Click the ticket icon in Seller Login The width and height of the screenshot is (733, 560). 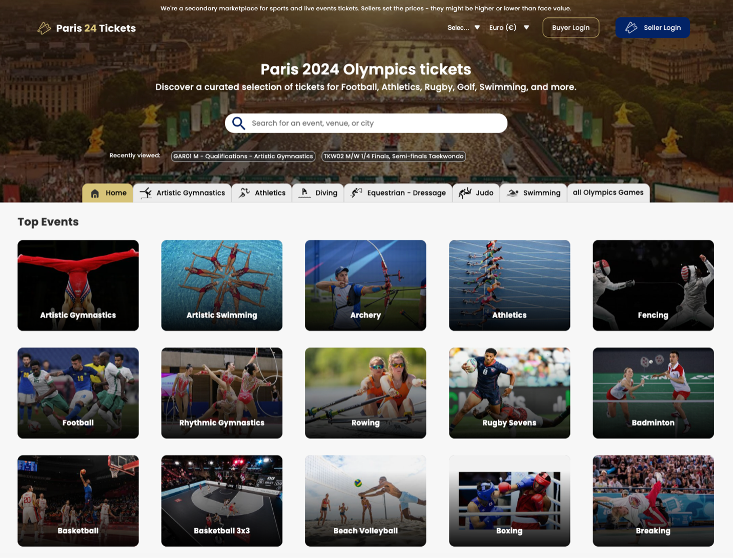(631, 28)
